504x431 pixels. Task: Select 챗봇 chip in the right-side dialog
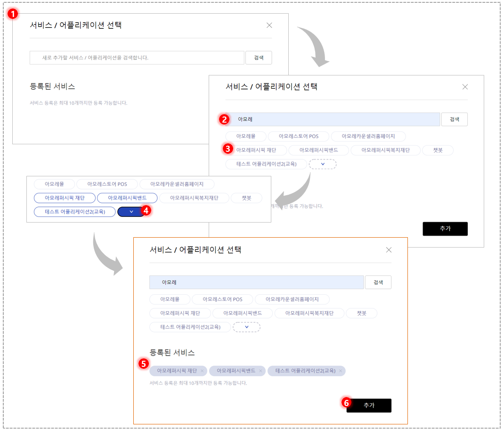438,150
